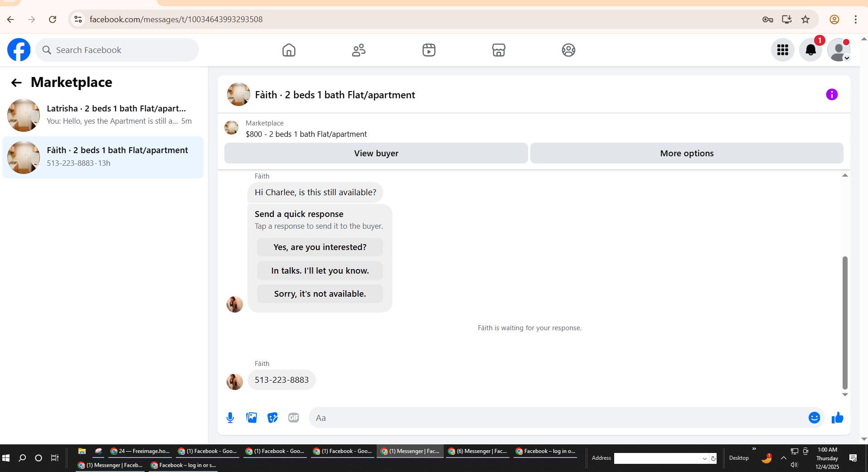This screenshot has width=868, height=472.
Task: Open Task View in the taskbar
Action: tap(55, 458)
